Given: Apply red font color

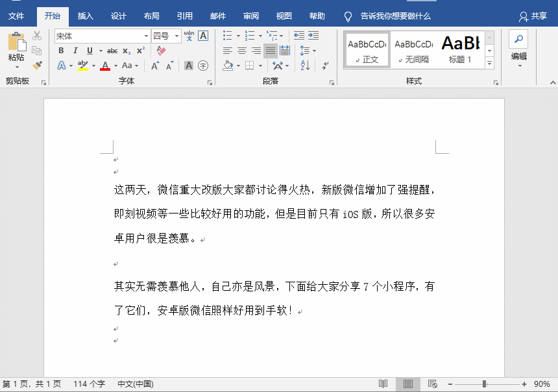Looking at the screenshot, I should [x=105, y=66].
